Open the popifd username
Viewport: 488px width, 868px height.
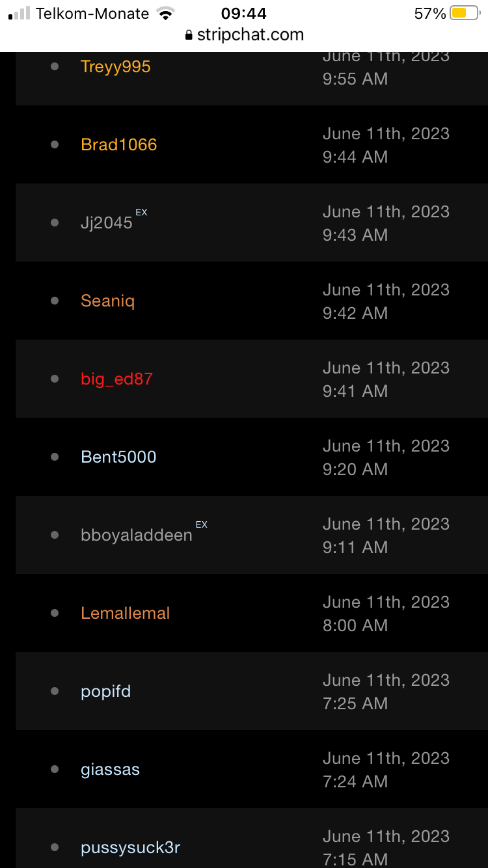click(105, 691)
